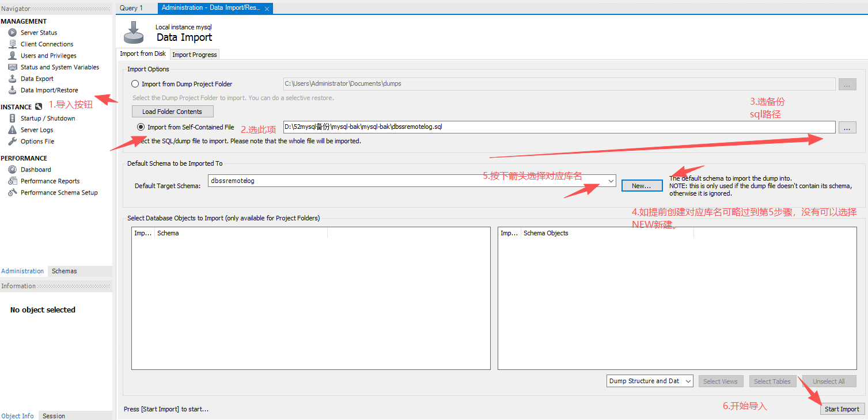Open the Dump Structure and Data dropdown
Image resolution: width=868 pixels, height=420 pixels.
click(x=688, y=381)
